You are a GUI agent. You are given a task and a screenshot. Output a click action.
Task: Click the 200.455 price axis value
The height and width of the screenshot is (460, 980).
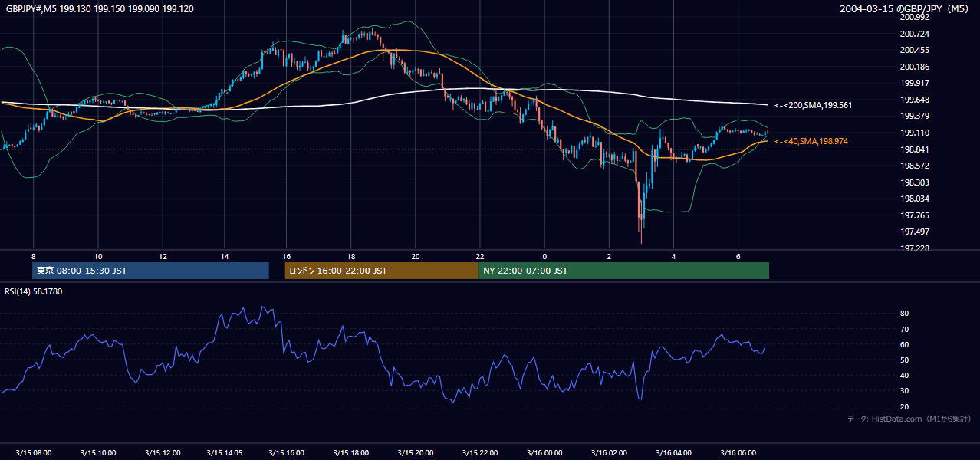click(x=914, y=50)
